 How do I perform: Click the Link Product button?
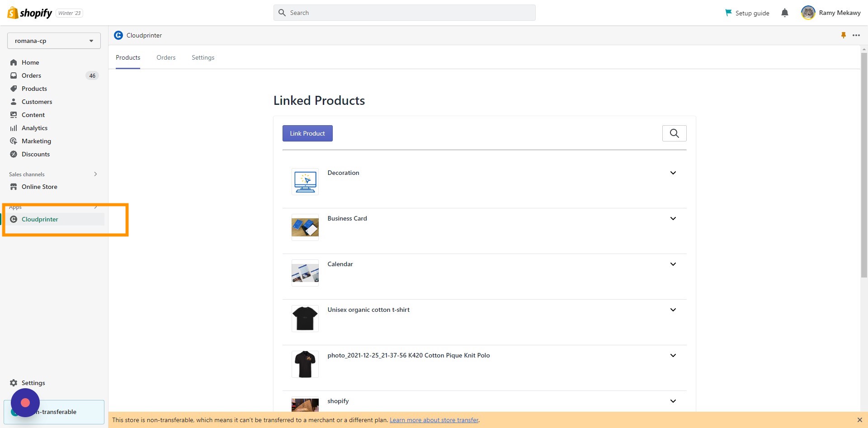307,133
